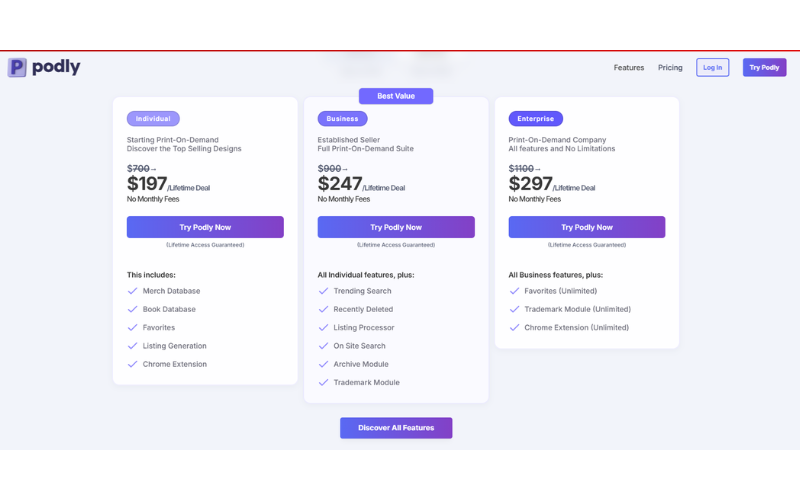Viewport: 800px width, 500px height.
Task: Click the checkmark beside Chrome Extension (Unlimited)
Action: point(514,328)
